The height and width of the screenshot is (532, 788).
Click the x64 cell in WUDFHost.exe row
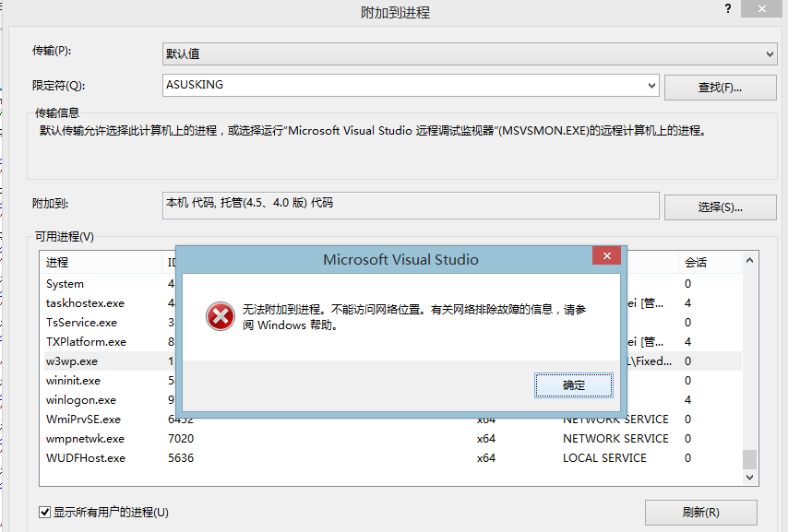[486, 457]
